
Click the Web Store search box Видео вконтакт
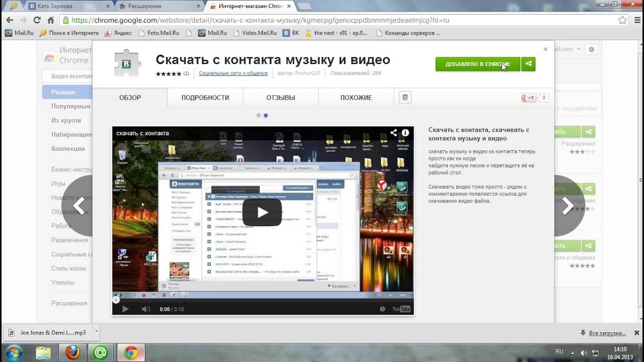click(x=68, y=76)
